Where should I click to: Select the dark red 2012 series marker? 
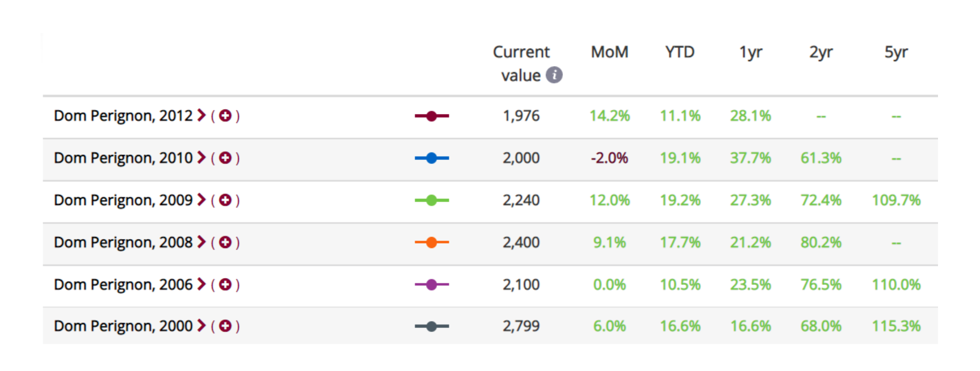432,116
